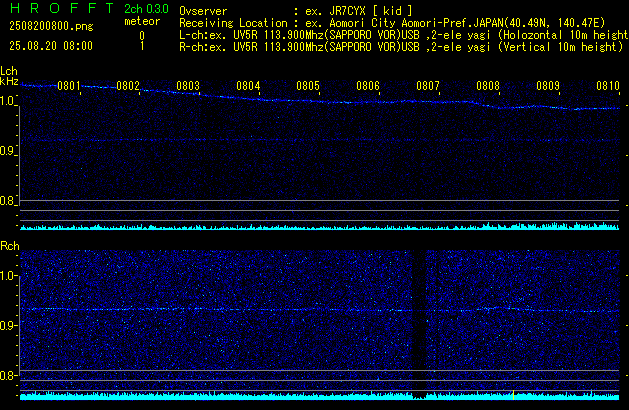Click the Lch 1.0 kHz axis label
The height and width of the screenshot is (410, 629).
pyautogui.click(x=7, y=101)
